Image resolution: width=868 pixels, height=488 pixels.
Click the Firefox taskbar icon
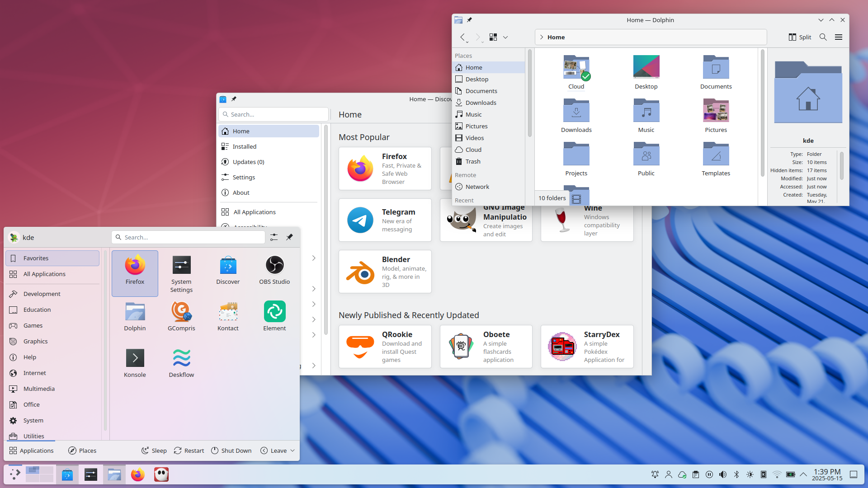(137, 474)
